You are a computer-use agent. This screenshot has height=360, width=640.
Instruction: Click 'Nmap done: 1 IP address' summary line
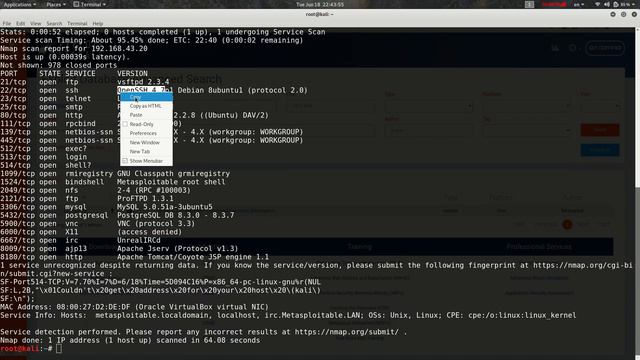click(x=130, y=340)
